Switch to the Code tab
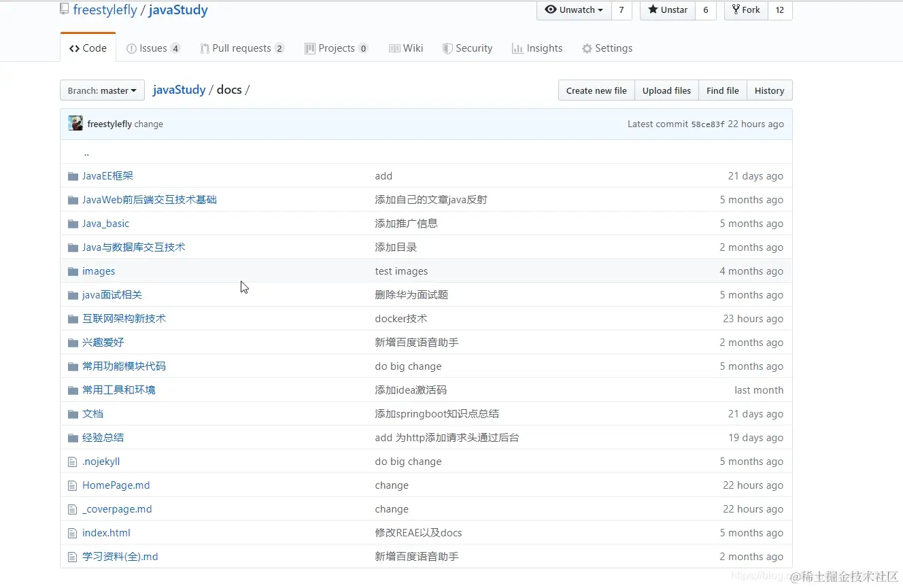This screenshot has width=903, height=588. (x=88, y=48)
